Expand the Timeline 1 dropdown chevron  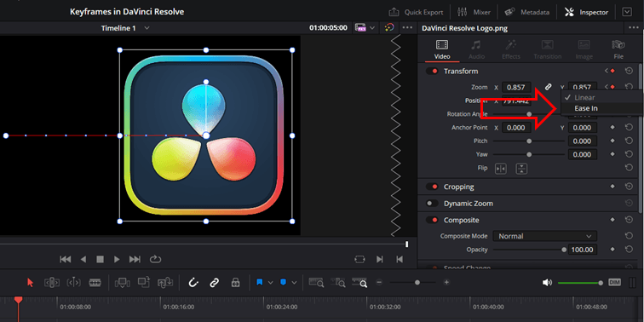[147, 28]
